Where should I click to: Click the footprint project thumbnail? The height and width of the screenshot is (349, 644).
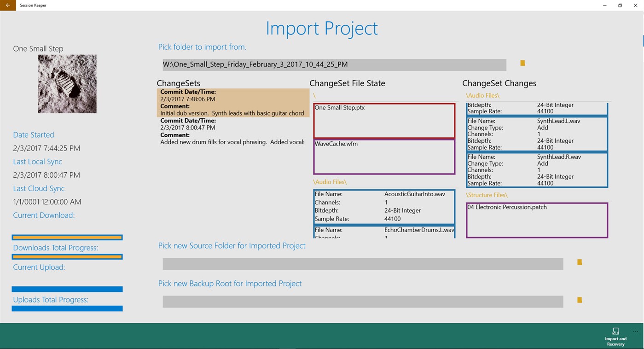(x=67, y=84)
